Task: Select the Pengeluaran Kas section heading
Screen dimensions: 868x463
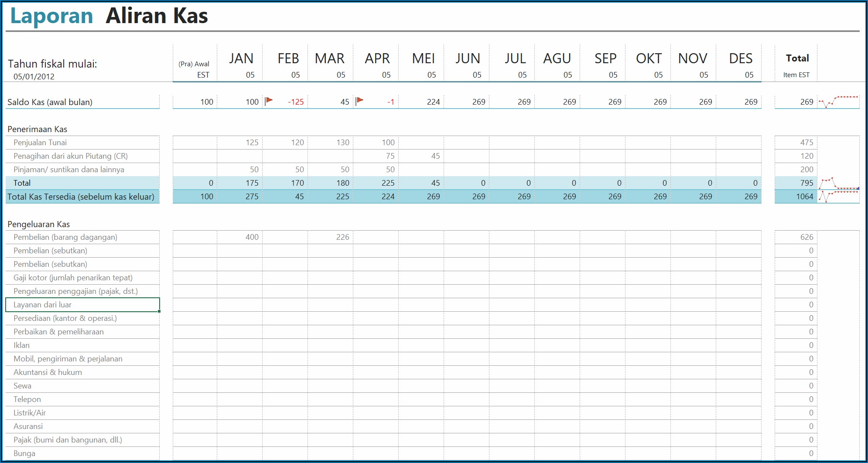Action: pyautogui.click(x=39, y=224)
